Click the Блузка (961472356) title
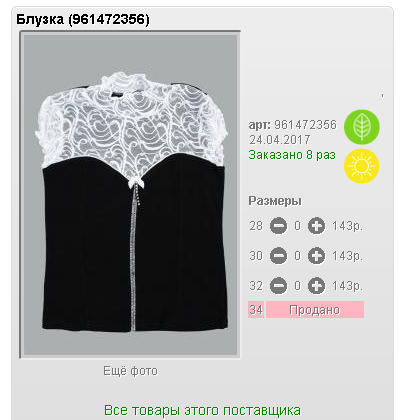 click(x=83, y=19)
